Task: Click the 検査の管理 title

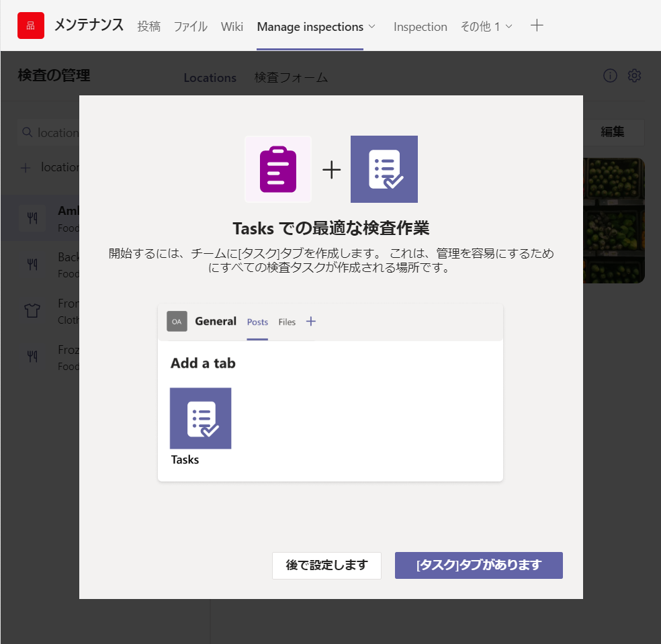Action: pyautogui.click(x=54, y=75)
